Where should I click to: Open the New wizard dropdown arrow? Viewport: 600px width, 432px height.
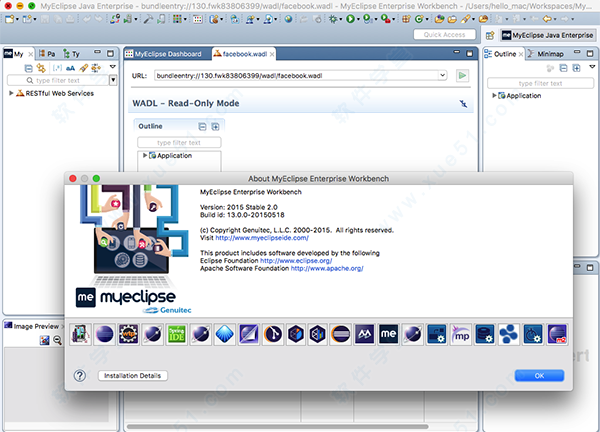17,19
